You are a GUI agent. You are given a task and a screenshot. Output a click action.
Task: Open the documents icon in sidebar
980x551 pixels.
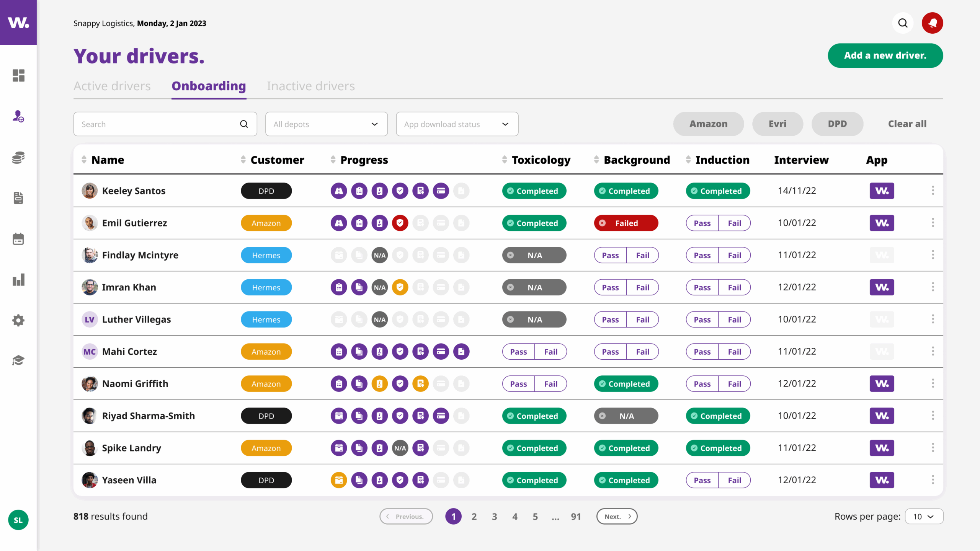coord(18,198)
